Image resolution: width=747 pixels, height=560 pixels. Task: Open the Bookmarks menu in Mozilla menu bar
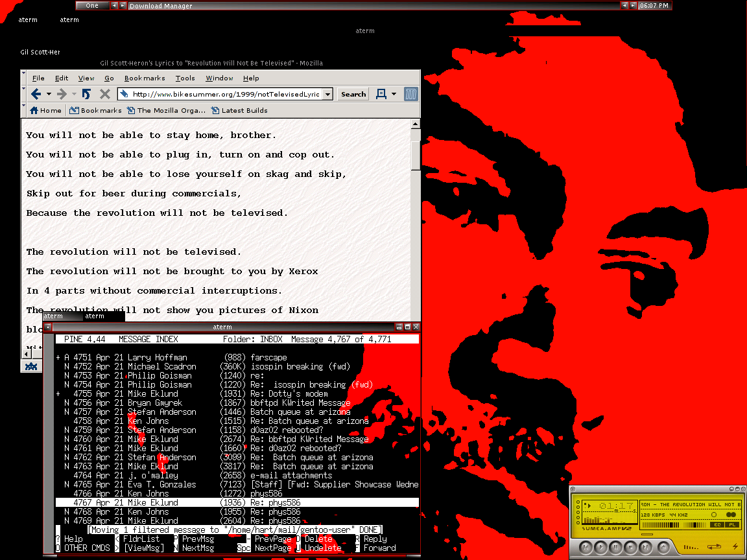click(x=145, y=78)
